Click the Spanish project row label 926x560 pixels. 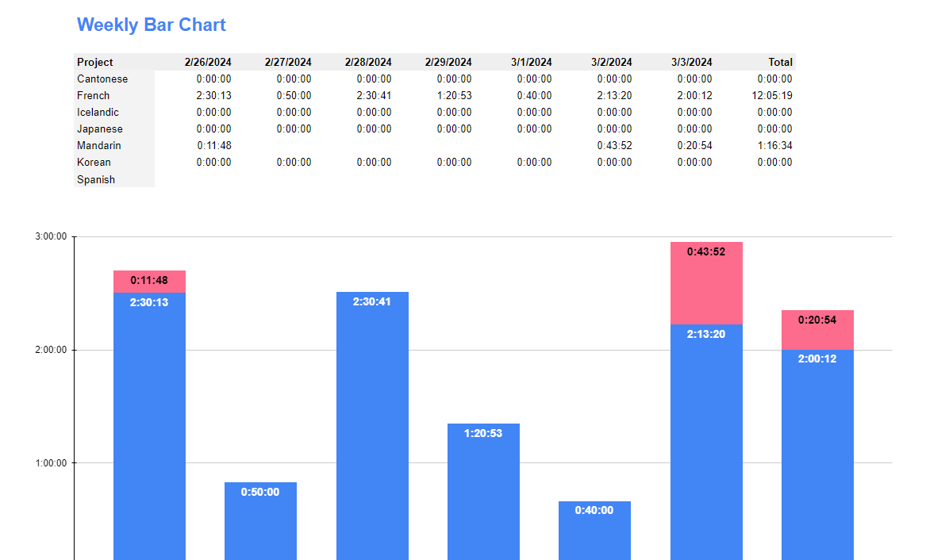click(x=96, y=179)
